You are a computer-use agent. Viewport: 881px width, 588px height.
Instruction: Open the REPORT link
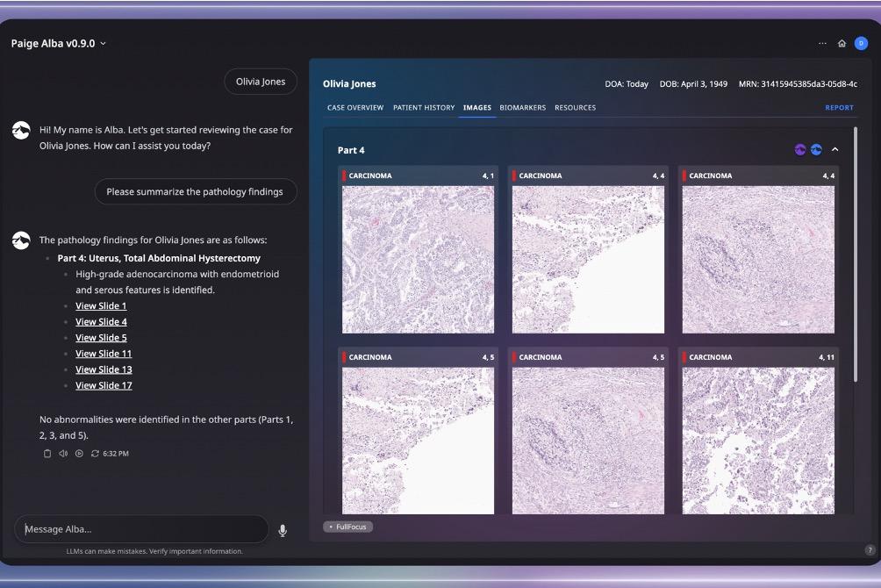coord(839,107)
